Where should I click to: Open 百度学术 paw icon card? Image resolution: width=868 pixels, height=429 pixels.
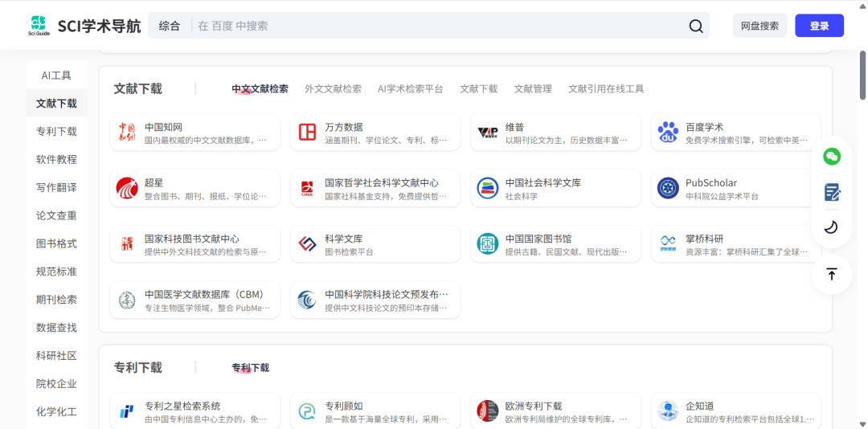point(735,133)
